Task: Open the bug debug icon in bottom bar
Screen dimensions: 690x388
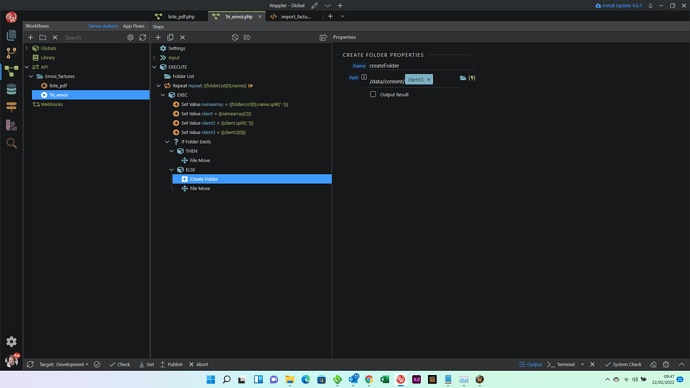Action: pos(666,364)
